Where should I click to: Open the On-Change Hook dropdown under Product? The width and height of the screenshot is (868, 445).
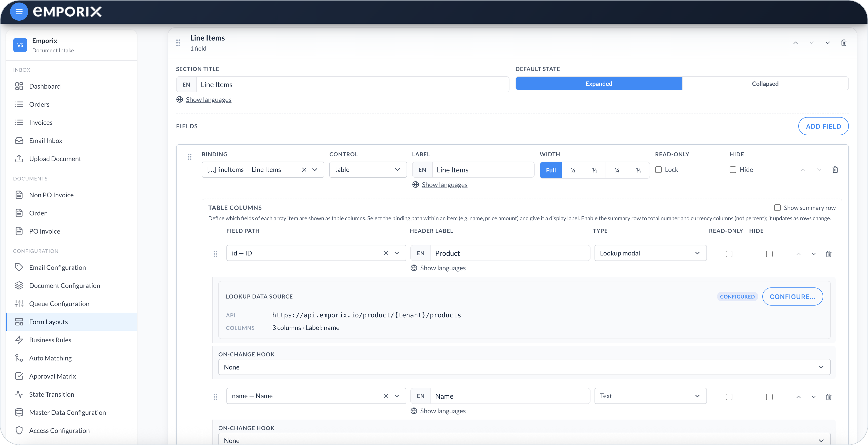[524, 367]
